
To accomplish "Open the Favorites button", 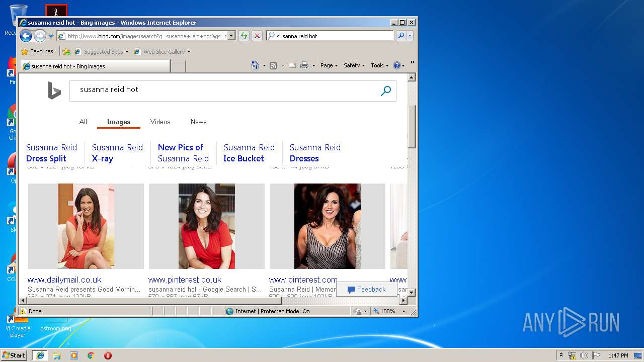I will [37, 51].
